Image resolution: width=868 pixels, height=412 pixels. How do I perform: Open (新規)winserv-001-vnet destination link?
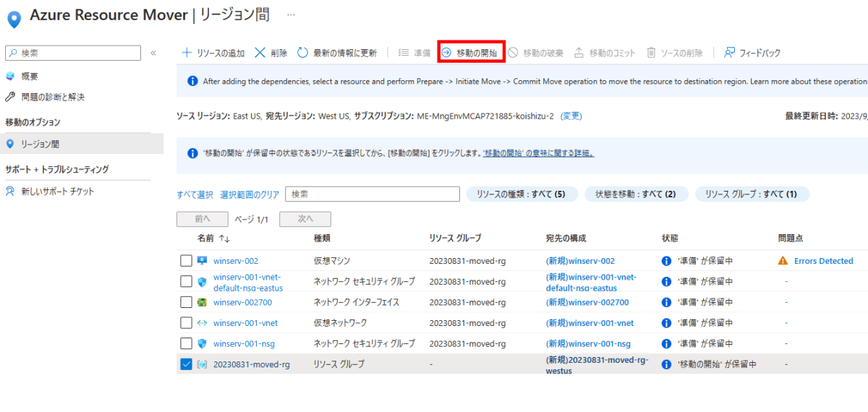(x=590, y=323)
